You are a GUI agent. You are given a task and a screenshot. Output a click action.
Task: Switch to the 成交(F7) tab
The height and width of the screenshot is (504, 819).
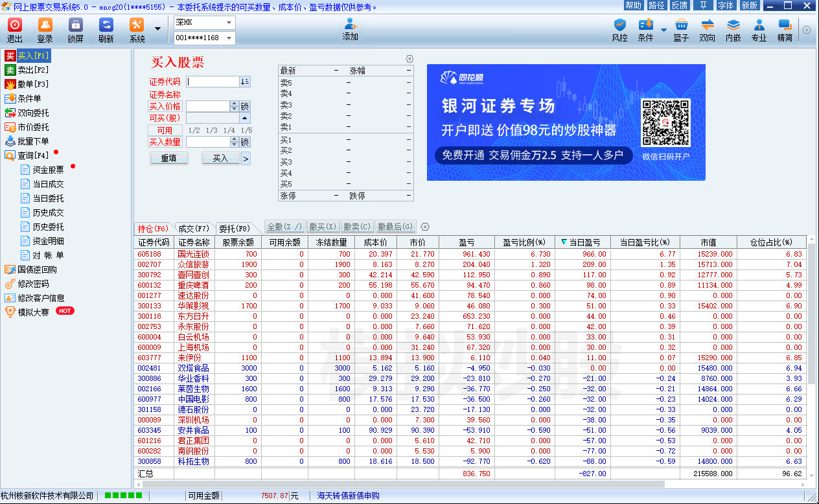click(x=193, y=228)
